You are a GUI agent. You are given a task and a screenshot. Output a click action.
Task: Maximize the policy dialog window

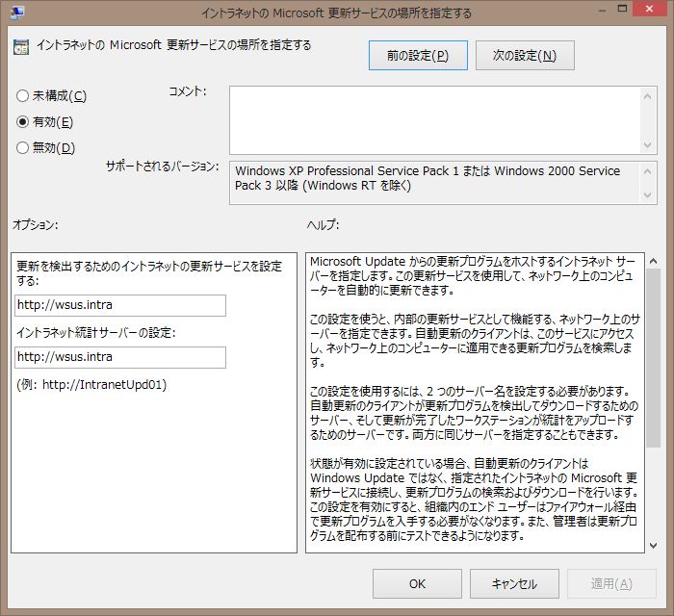[x=622, y=9]
